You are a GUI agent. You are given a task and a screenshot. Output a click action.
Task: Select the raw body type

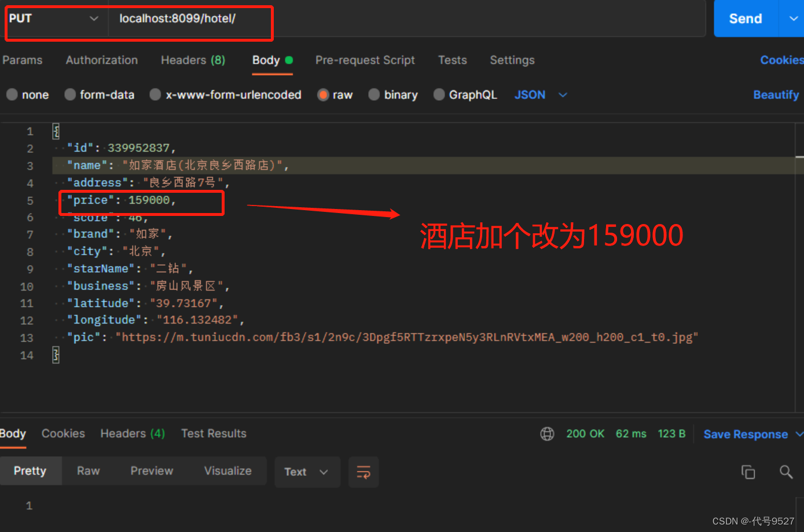coord(335,95)
